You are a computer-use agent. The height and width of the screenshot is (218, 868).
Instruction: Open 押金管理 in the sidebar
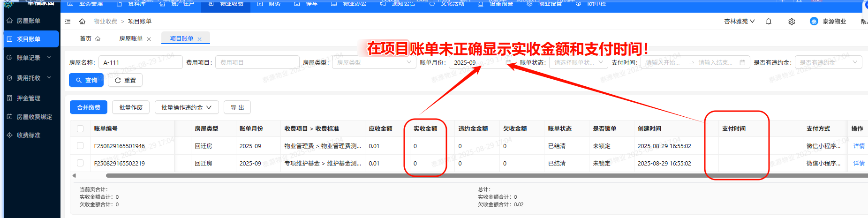pos(29,98)
